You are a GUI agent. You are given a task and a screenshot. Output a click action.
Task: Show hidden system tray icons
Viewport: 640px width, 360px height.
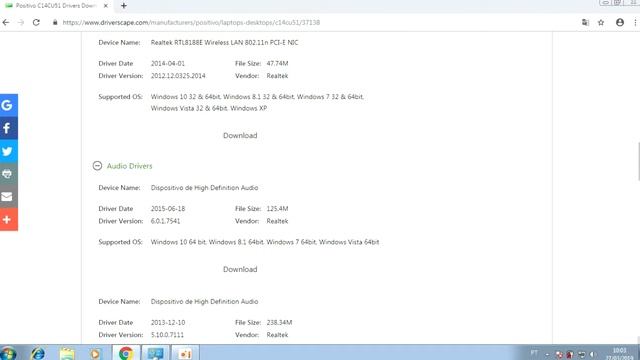click(547, 355)
